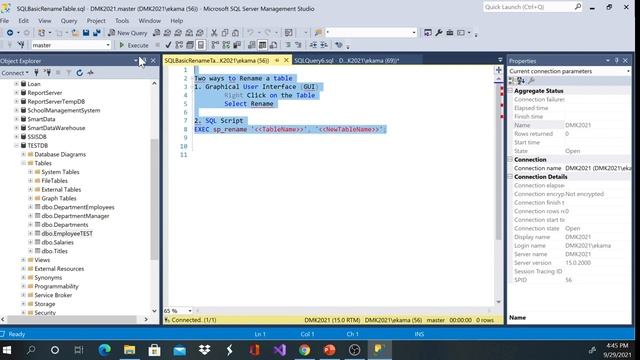
Task: Click the Save file icon
Action: coord(86,33)
